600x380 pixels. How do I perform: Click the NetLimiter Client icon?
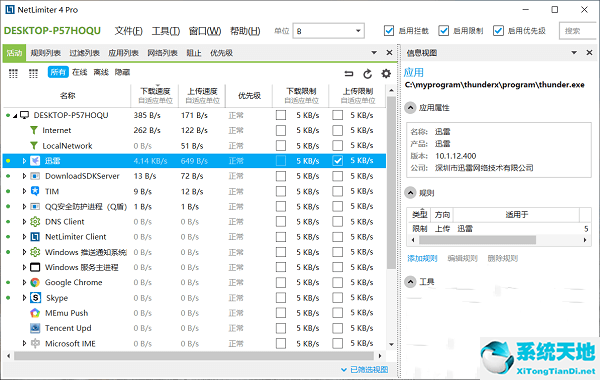point(35,237)
